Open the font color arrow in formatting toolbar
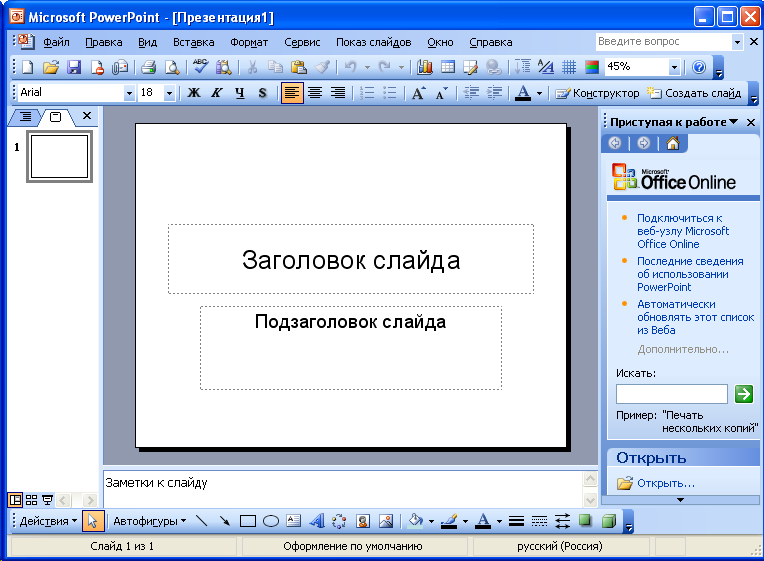This screenshot has height=561, width=764. (x=539, y=93)
